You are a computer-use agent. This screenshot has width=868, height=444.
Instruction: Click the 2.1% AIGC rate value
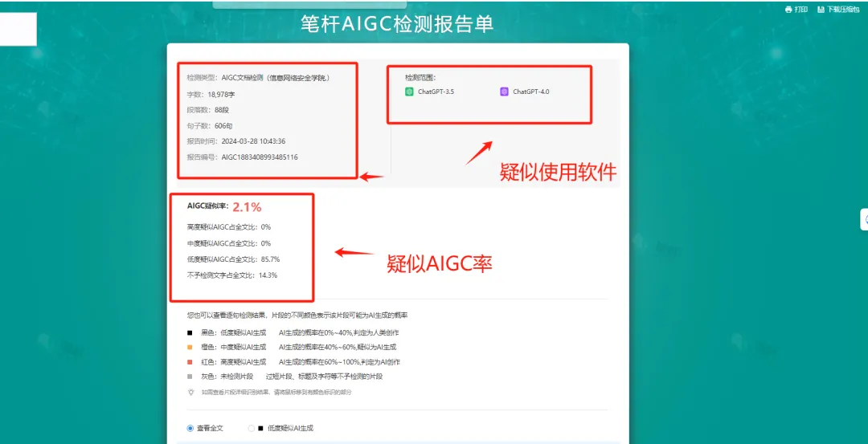pos(247,207)
